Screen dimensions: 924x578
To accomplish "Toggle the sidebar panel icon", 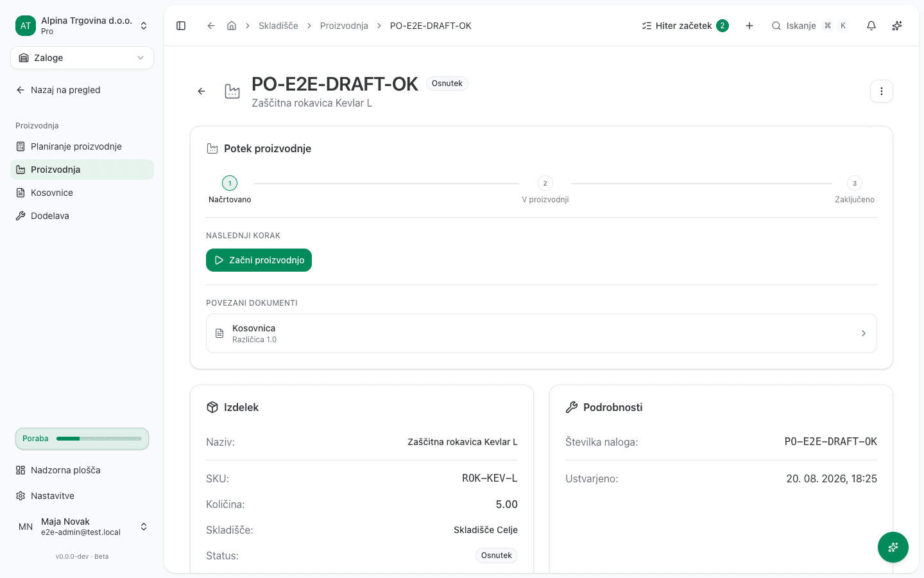I will (x=181, y=26).
